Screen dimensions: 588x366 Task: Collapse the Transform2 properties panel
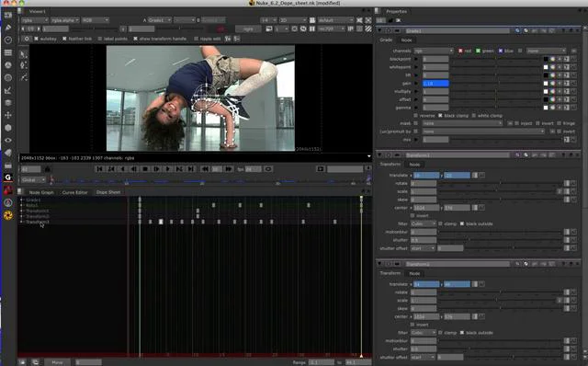tap(379, 264)
